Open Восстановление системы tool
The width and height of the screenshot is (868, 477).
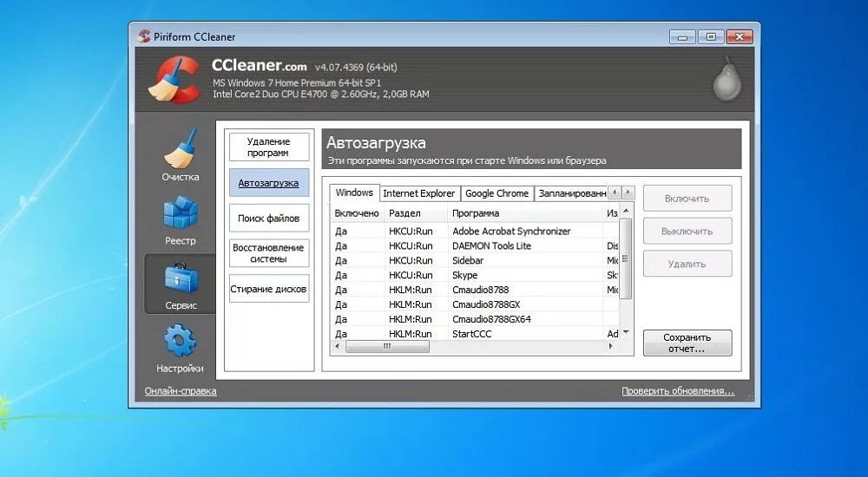click(269, 253)
